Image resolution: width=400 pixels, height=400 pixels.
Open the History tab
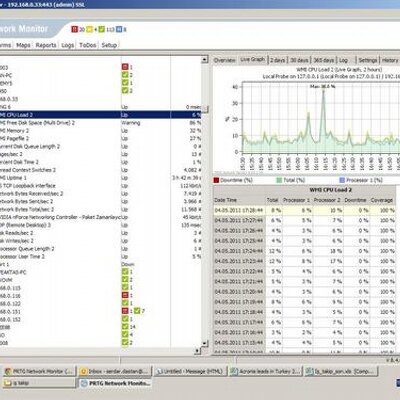[390, 60]
